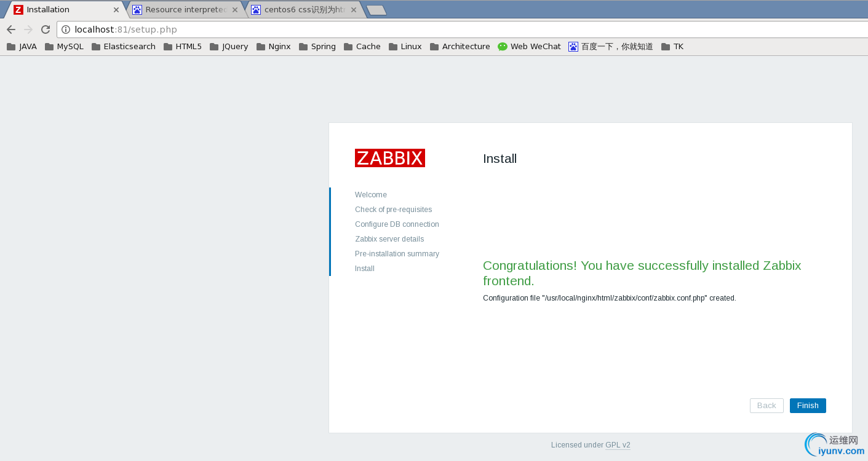Open the JAVA bookmark folder
This screenshot has height=461, width=868.
(x=22, y=47)
